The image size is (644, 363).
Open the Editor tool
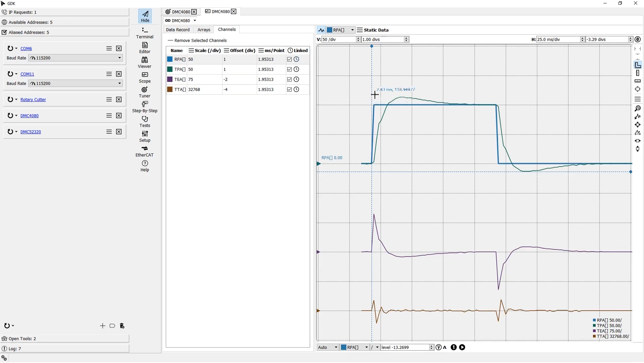[145, 48]
